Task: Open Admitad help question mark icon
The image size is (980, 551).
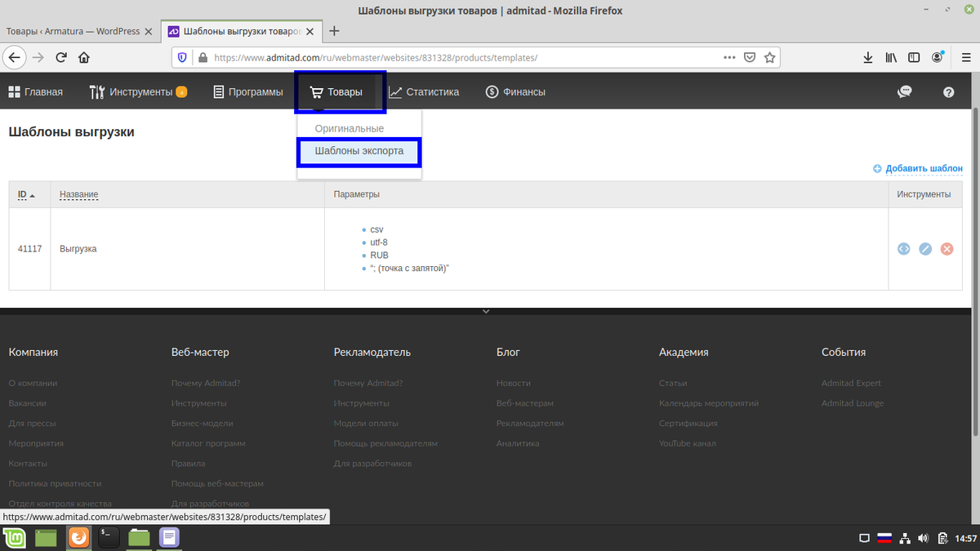Action: pos(948,92)
